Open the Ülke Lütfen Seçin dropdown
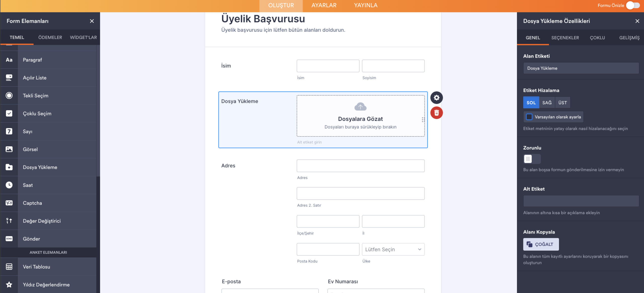The height and width of the screenshot is (293, 644). [x=393, y=249]
